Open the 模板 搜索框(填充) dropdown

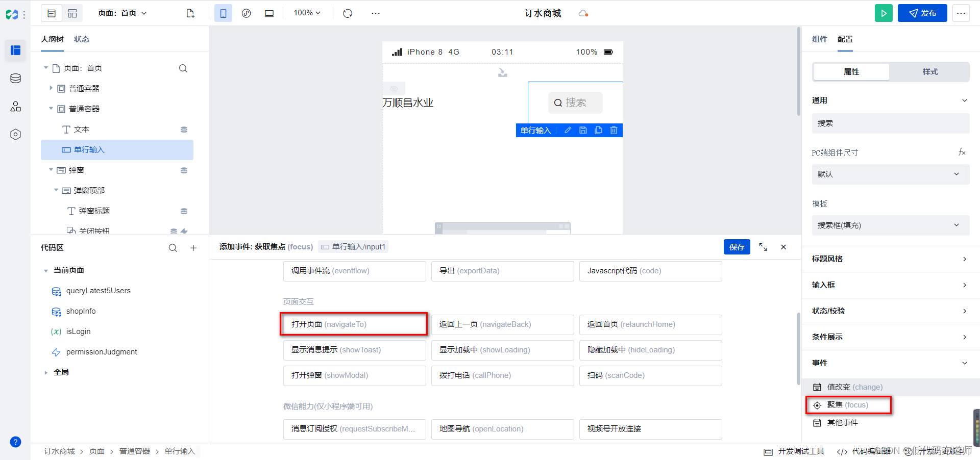pyautogui.click(x=890, y=225)
